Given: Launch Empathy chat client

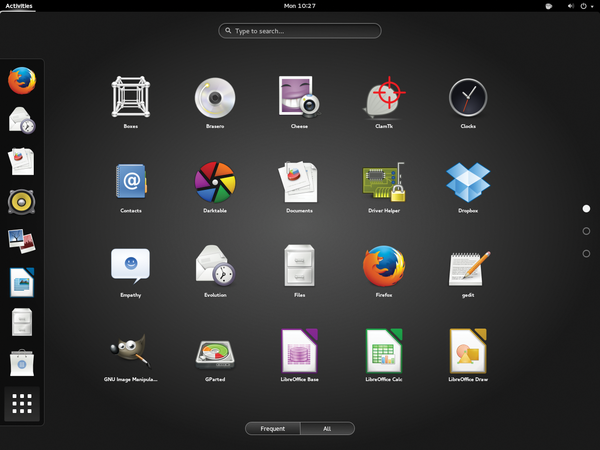Looking at the screenshot, I should [130, 266].
